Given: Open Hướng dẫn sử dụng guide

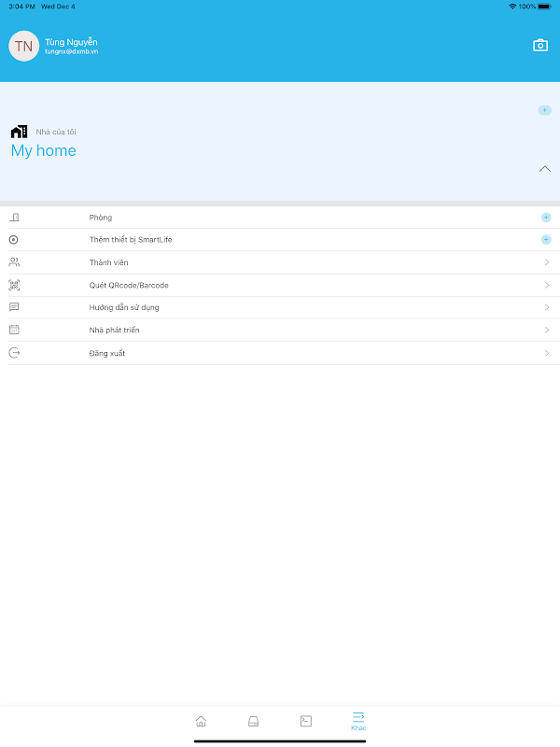Looking at the screenshot, I should [280, 307].
